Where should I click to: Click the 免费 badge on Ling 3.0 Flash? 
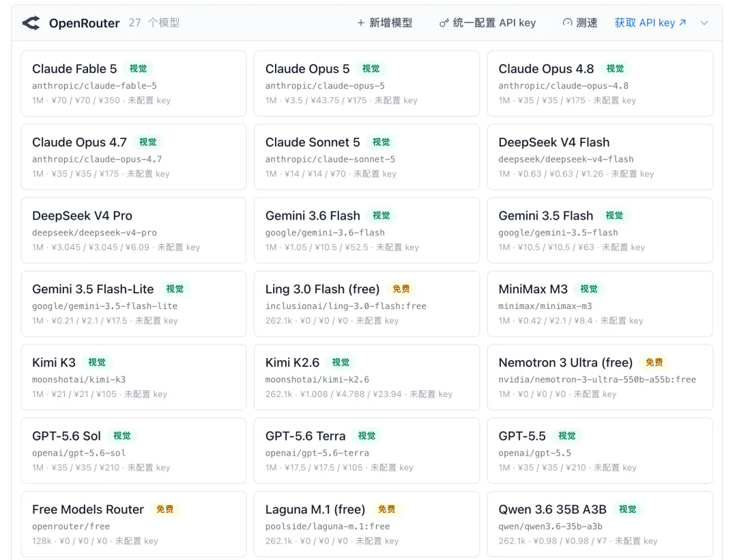(401, 289)
